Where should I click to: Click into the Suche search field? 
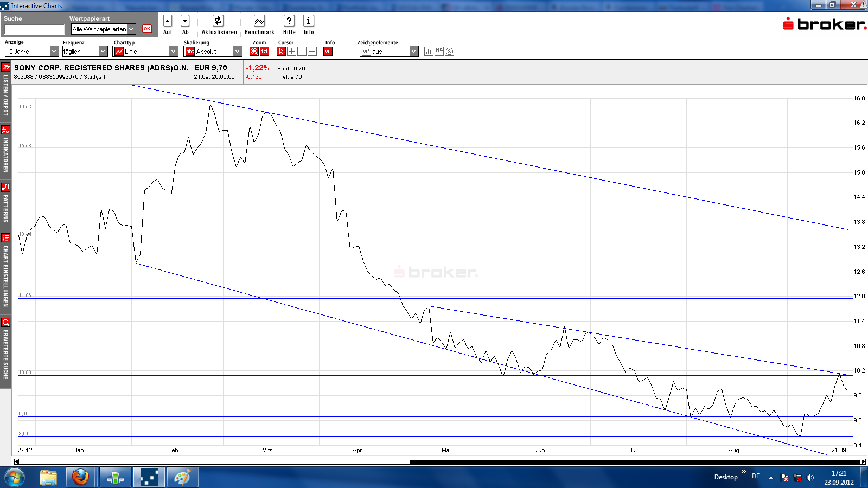tap(35, 29)
